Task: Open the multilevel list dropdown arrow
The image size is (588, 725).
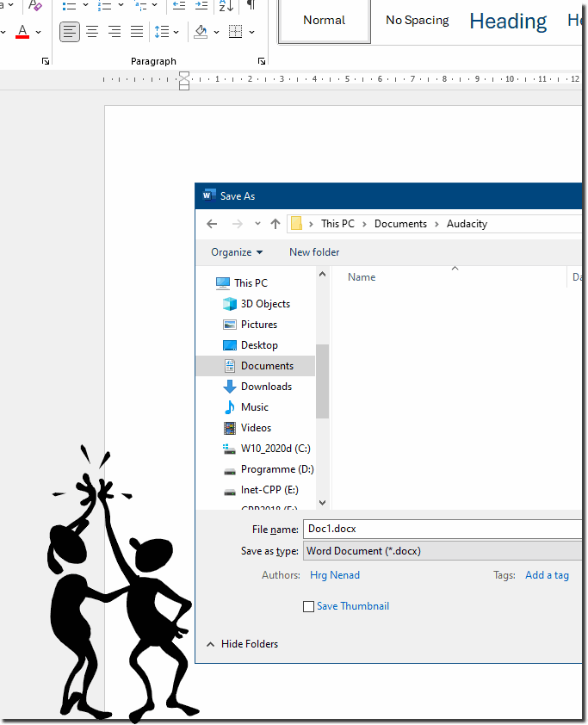Action: (x=154, y=5)
